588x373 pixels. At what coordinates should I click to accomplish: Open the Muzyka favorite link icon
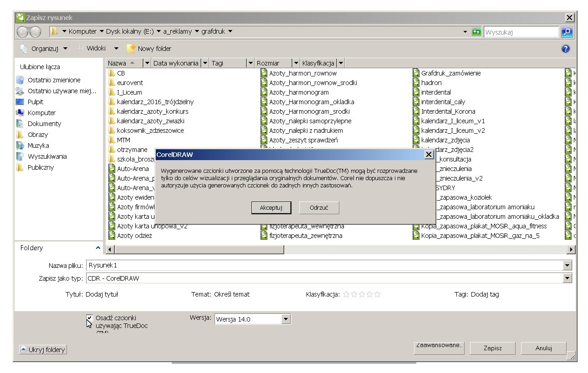(x=20, y=146)
